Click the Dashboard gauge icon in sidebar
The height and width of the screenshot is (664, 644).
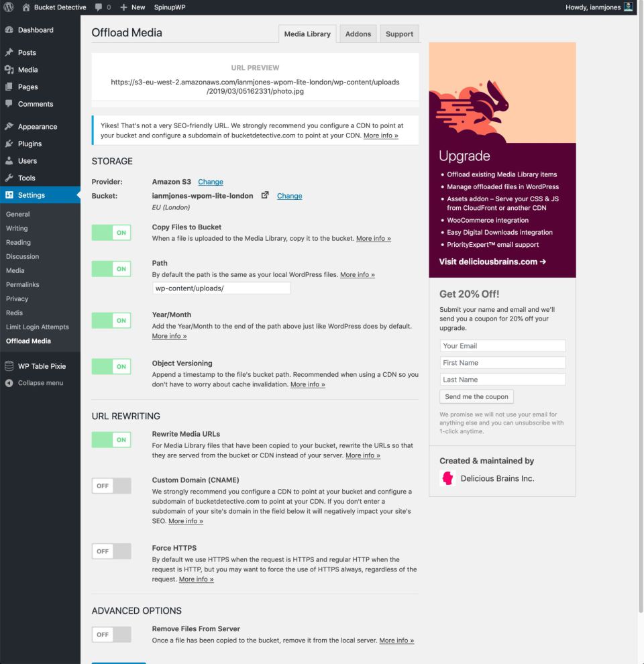pyautogui.click(x=9, y=30)
